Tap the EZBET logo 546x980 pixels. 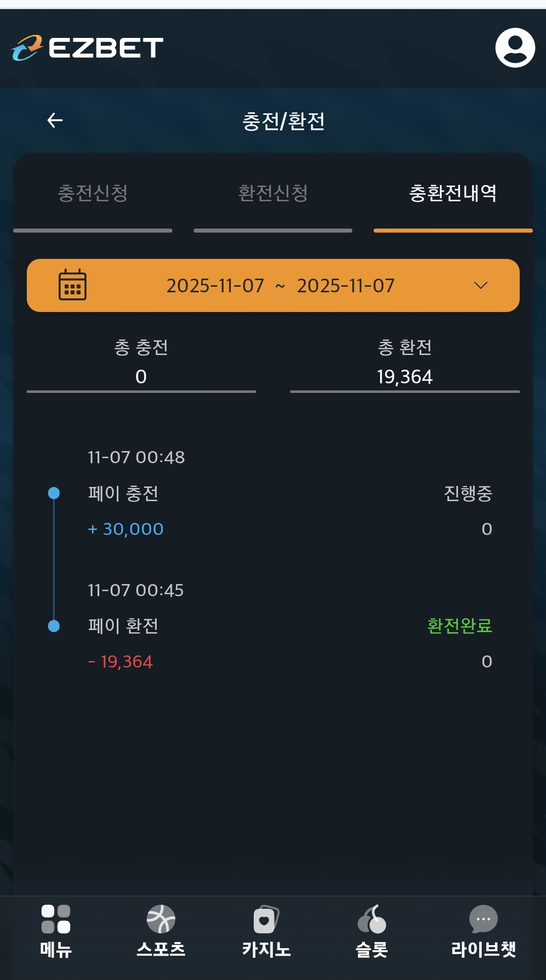pyautogui.click(x=87, y=48)
